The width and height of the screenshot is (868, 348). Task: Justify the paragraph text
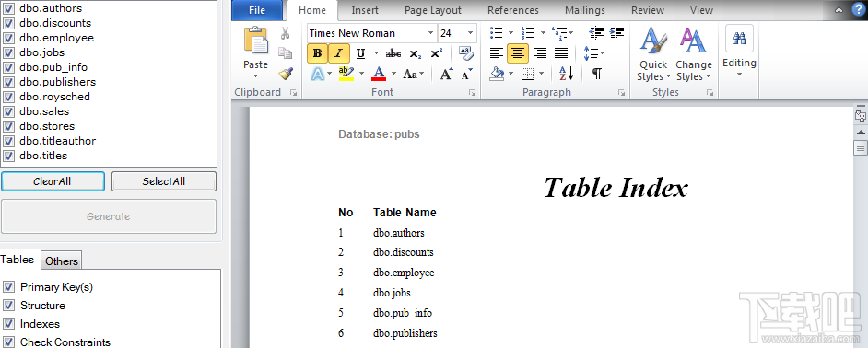click(561, 53)
